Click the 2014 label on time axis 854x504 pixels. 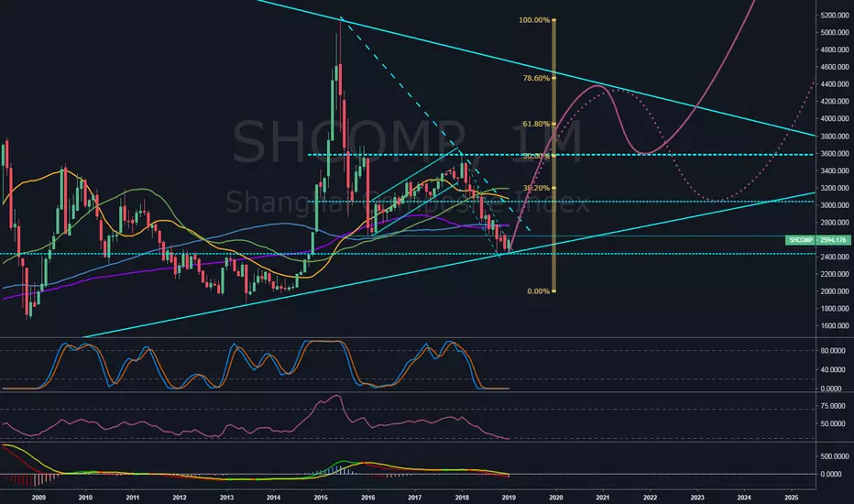click(x=274, y=498)
